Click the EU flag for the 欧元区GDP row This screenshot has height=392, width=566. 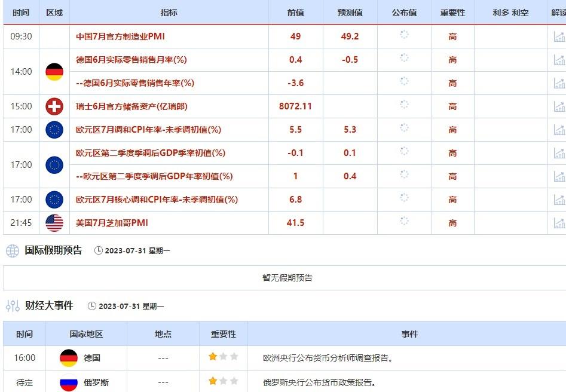click(x=54, y=164)
